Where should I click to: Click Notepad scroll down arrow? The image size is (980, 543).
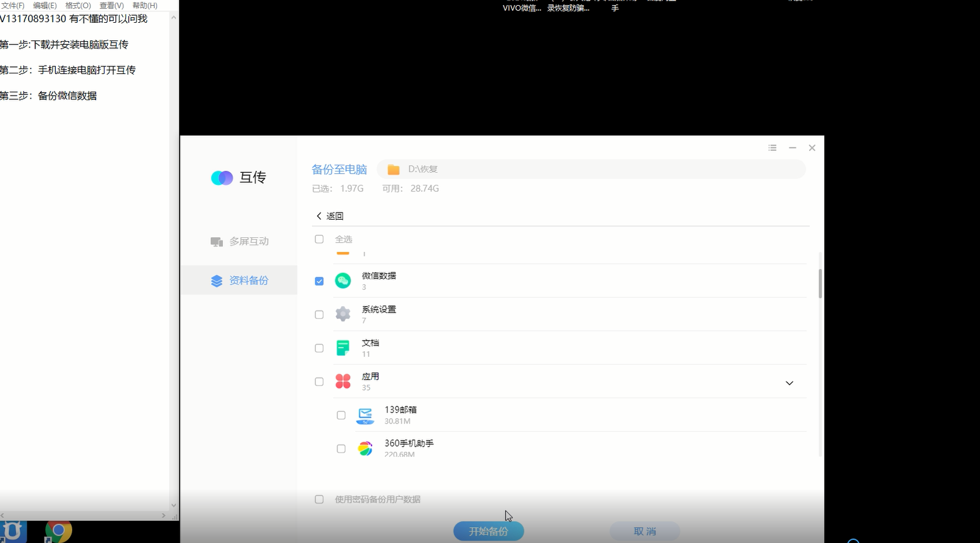click(x=173, y=506)
